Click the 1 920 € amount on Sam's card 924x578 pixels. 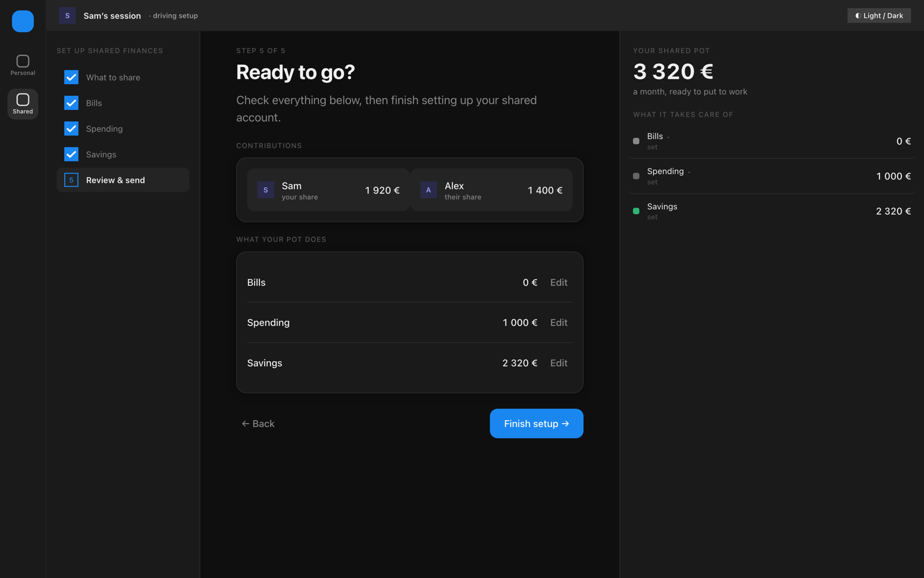point(382,190)
